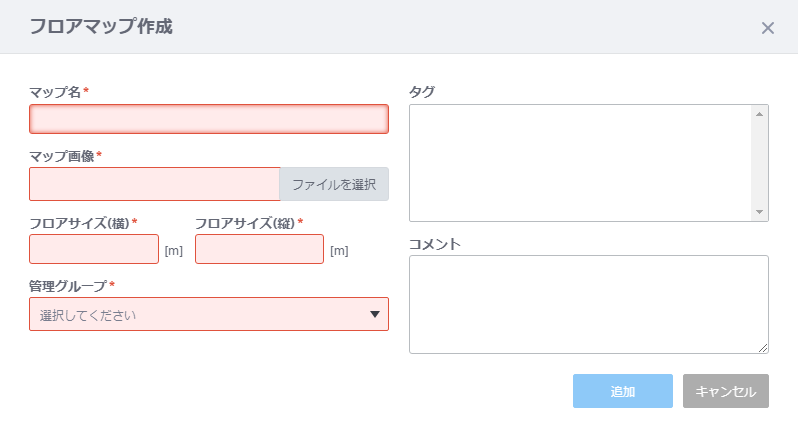Screen dimensions: 798x427
Task: Click the 管理グループ dropdown arrow
Action: click(x=375, y=315)
